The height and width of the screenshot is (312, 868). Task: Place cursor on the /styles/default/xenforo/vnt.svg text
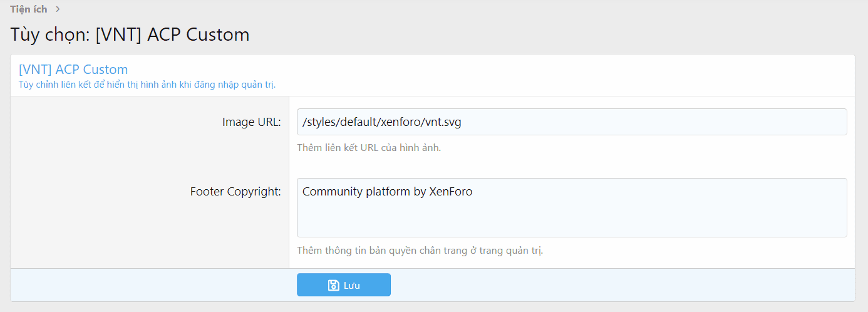(x=381, y=122)
